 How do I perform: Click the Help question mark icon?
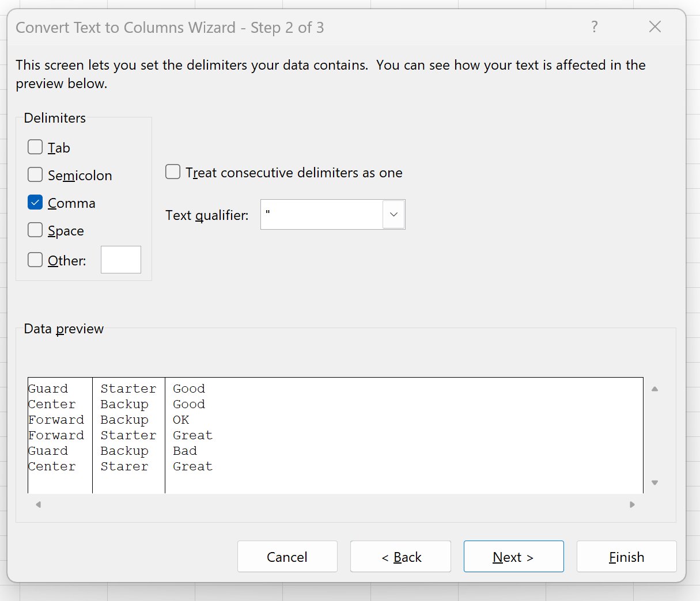click(595, 26)
